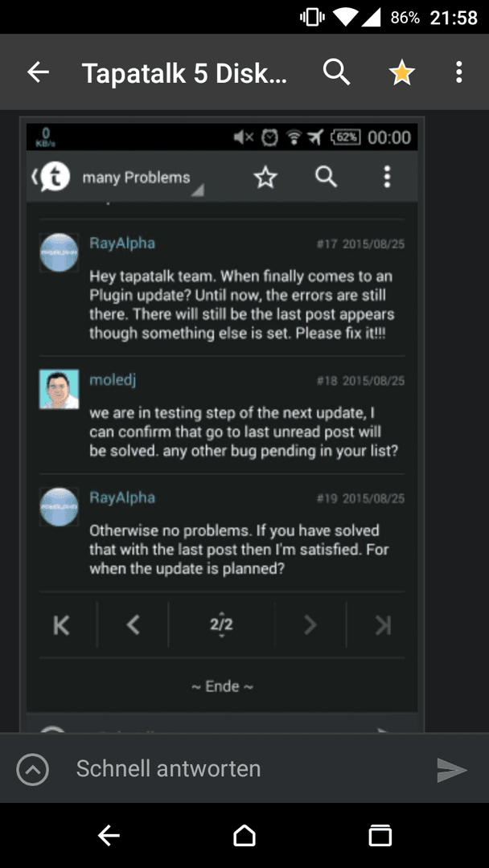Open the embedded screenshot image thumbnail
The width and height of the screenshot is (489, 868).
point(222,424)
